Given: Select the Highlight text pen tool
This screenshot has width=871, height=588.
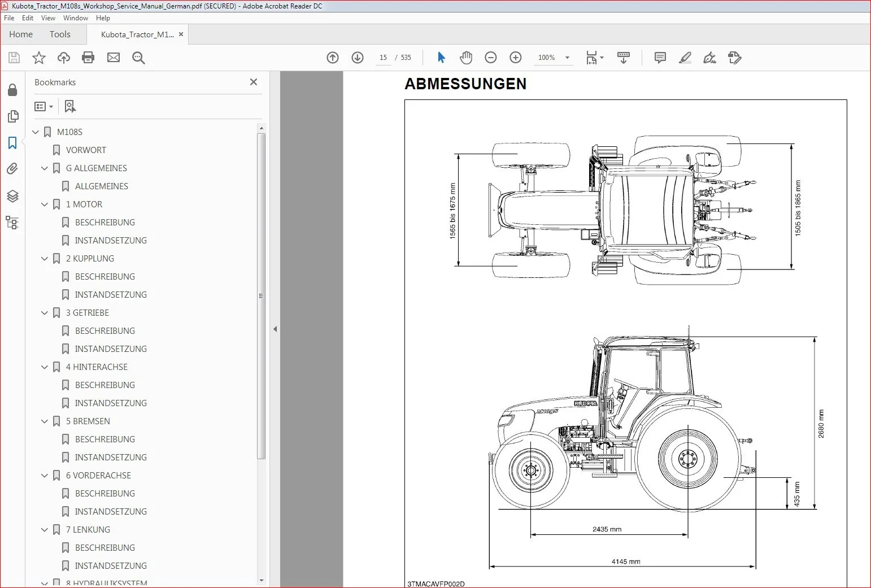Looking at the screenshot, I should [685, 58].
